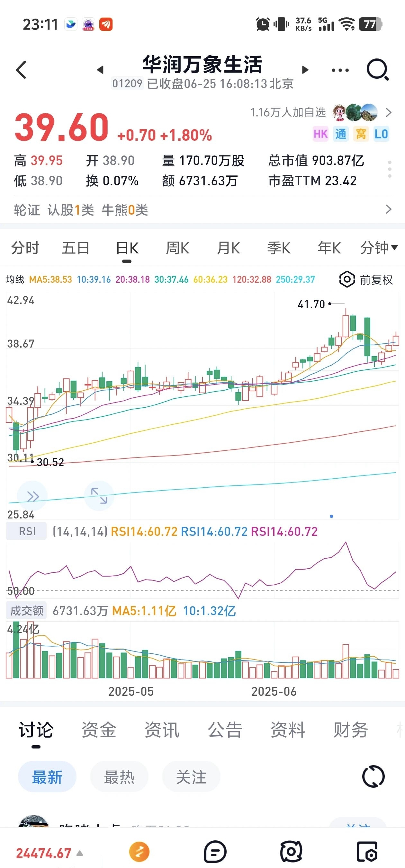This screenshot has height=868, width=405.
Task: Tap the price 39.60
Action: tap(61, 127)
